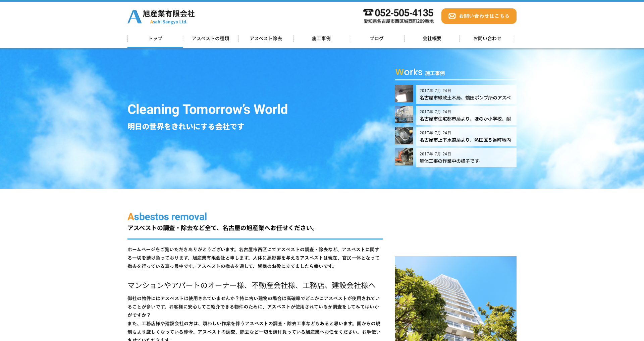Click the telephone icon beside 052-505-4135
Viewport: 644px width, 341px height.
pyautogui.click(x=368, y=12)
